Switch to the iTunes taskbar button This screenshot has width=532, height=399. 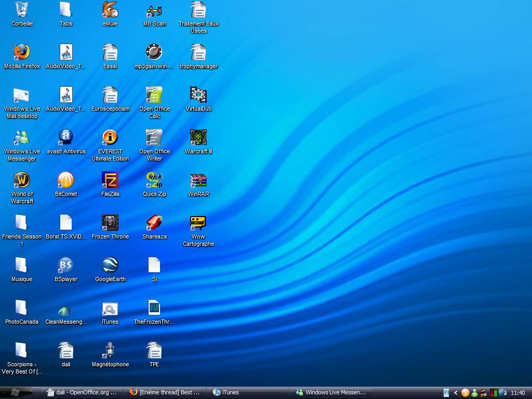point(248,393)
